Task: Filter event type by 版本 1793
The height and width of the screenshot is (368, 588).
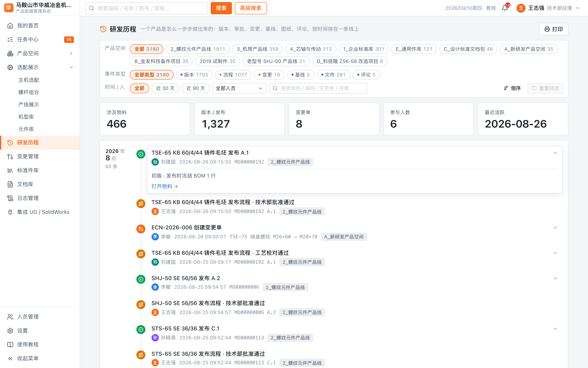Action: tap(194, 75)
